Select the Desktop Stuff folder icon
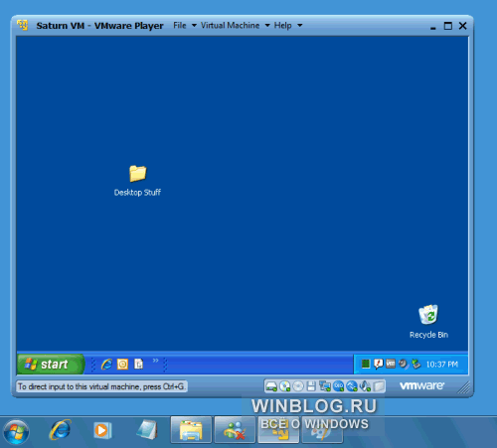 click(137, 174)
